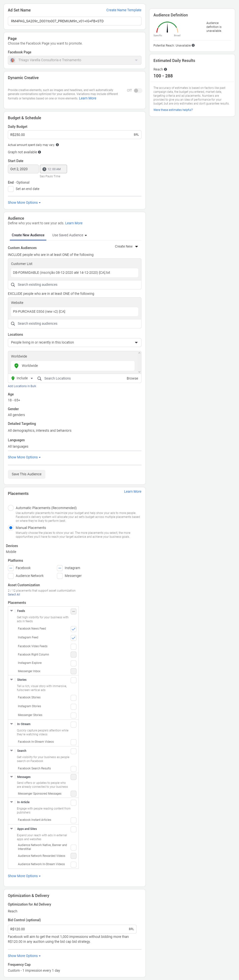Viewport: 239px width, 980px height.
Task: Open the Create Name Template link
Action: (124, 10)
